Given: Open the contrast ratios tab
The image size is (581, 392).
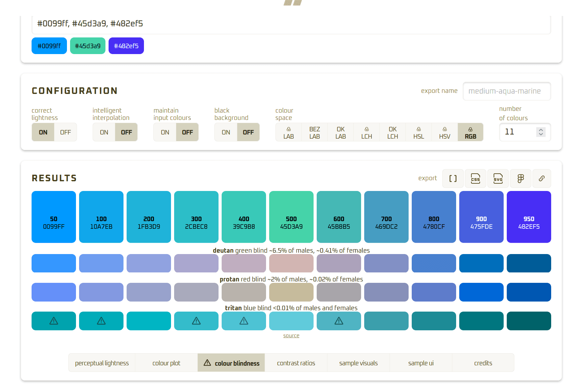Looking at the screenshot, I should [296, 363].
